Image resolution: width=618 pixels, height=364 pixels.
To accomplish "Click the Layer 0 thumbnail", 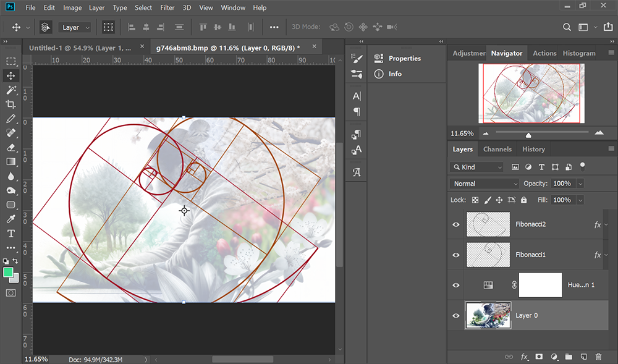I will point(488,315).
